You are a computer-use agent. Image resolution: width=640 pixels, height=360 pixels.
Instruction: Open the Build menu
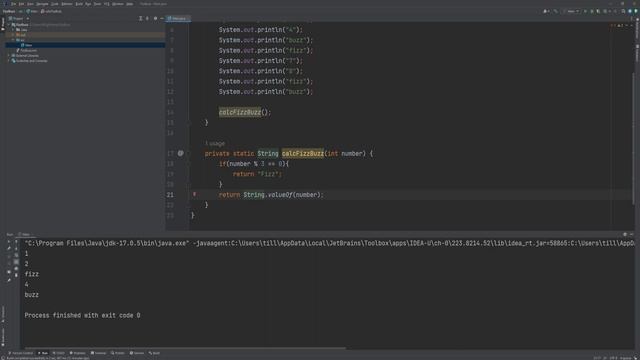pyautogui.click(x=79, y=4)
